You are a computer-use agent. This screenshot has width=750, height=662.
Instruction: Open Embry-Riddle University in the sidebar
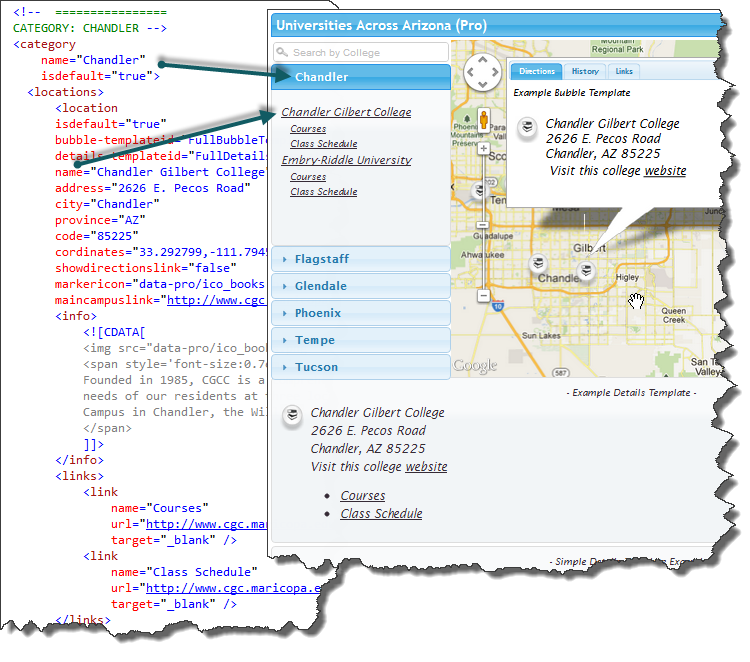pyautogui.click(x=347, y=160)
